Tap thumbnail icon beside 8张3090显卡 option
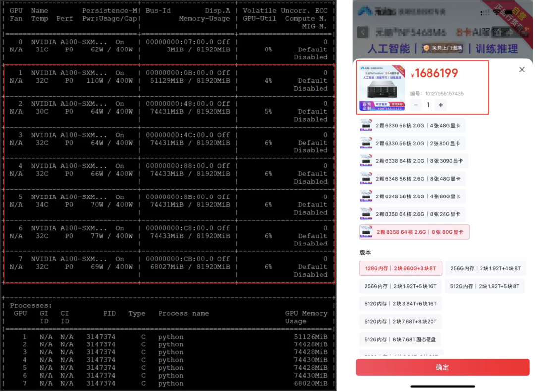The height and width of the screenshot is (392, 535). (x=366, y=161)
